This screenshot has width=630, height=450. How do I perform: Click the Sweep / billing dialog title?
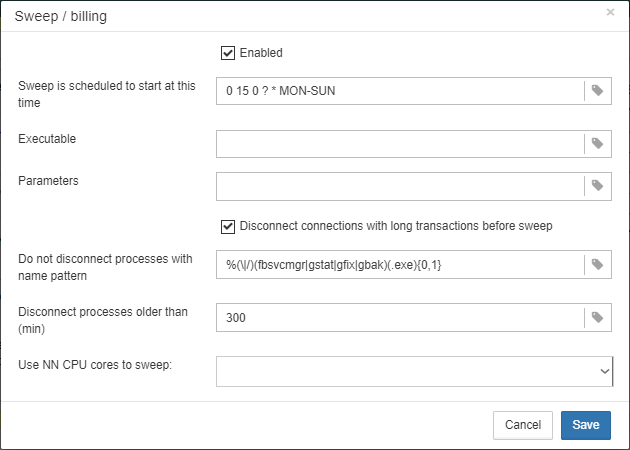click(61, 16)
